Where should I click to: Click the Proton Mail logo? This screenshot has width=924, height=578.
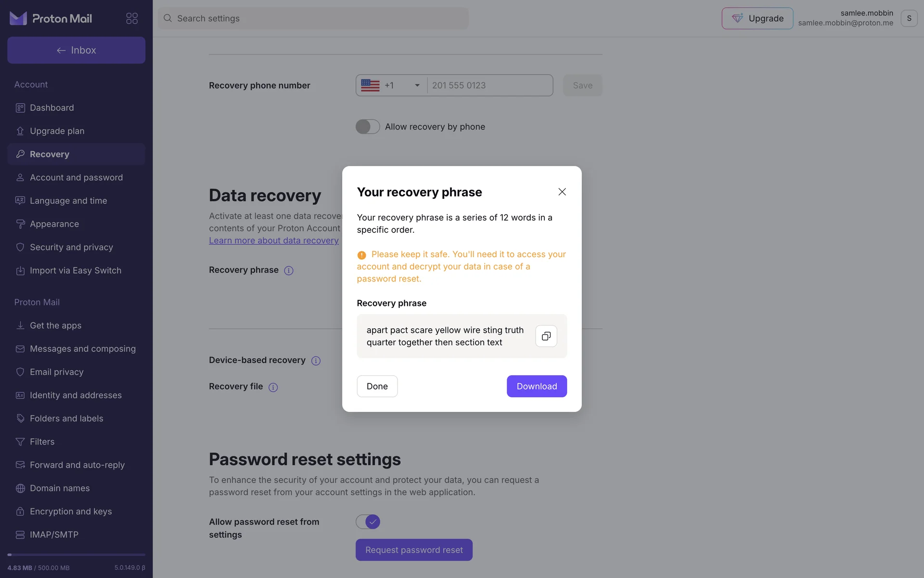tap(51, 18)
